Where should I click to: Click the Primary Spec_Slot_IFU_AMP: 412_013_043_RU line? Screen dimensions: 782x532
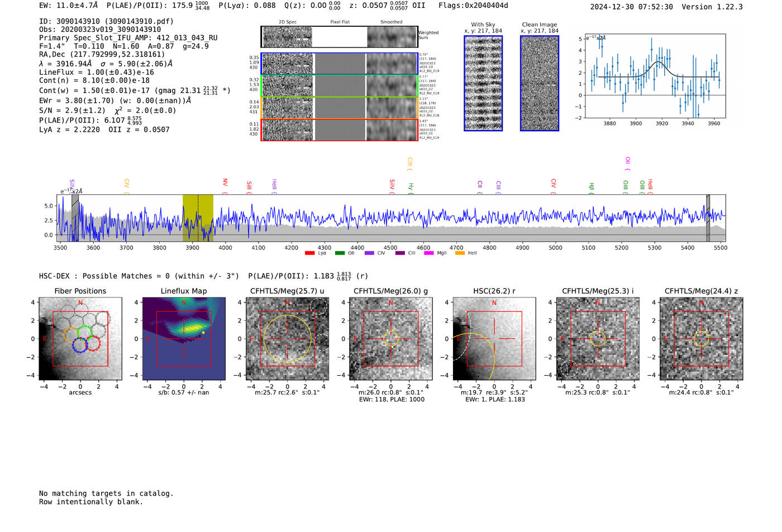128,38
